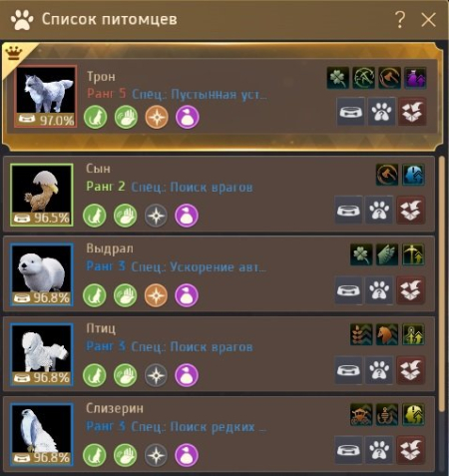Open paw info icon for Сын
The image size is (449, 476).
coord(379,210)
